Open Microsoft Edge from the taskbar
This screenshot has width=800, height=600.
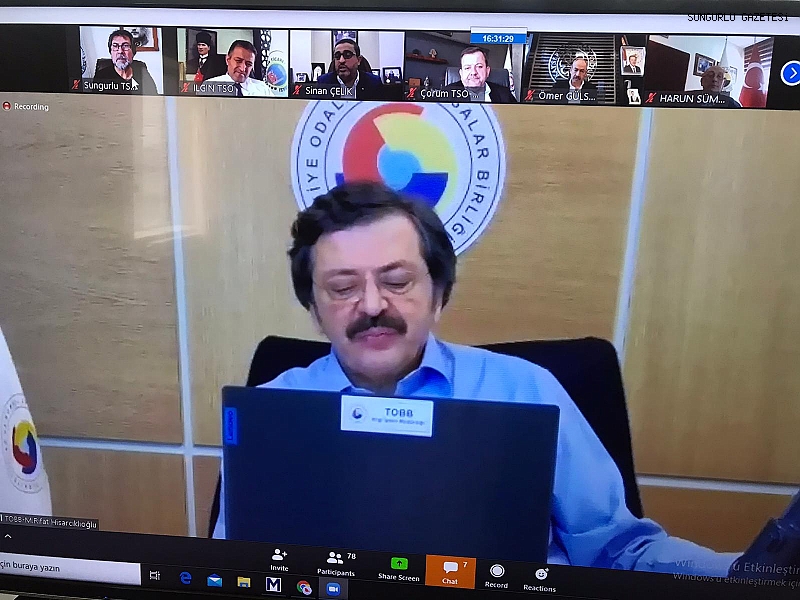pyautogui.click(x=186, y=578)
